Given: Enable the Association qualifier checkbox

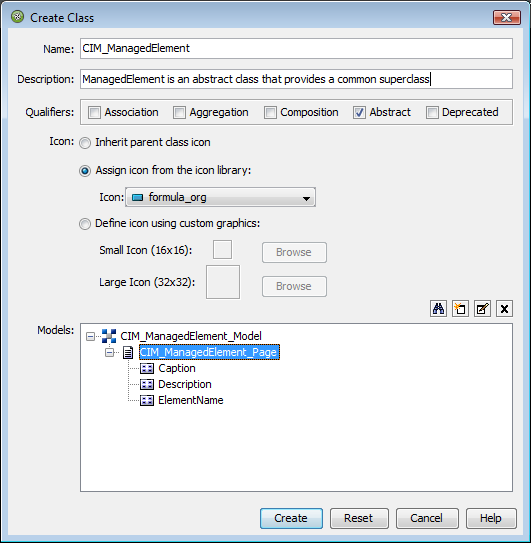Looking at the screenshot, I should point(94,113).
